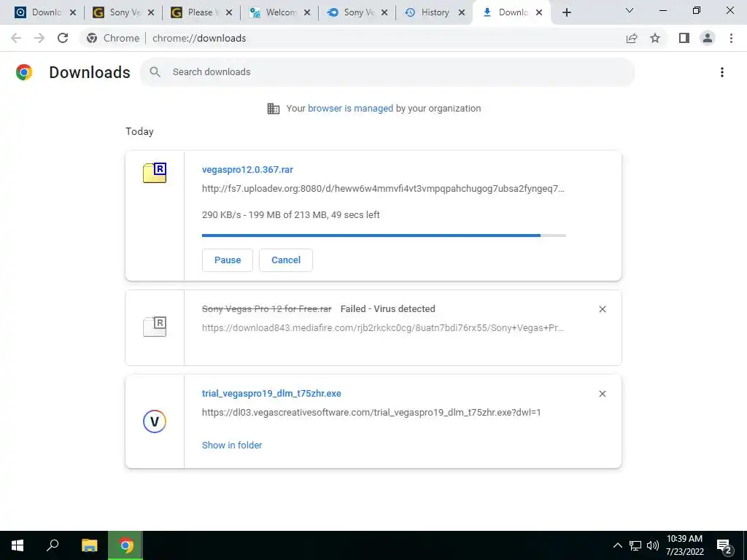Click the Today date heading
The width and height of the screenshot is (747, 560).
139,131
